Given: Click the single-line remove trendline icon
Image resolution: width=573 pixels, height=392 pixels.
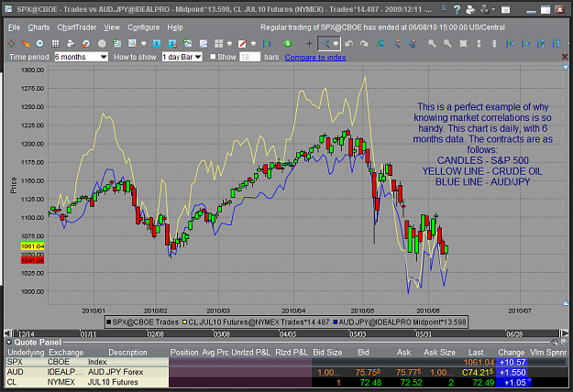Looking at the screenshot, I should tap(395, 43).
